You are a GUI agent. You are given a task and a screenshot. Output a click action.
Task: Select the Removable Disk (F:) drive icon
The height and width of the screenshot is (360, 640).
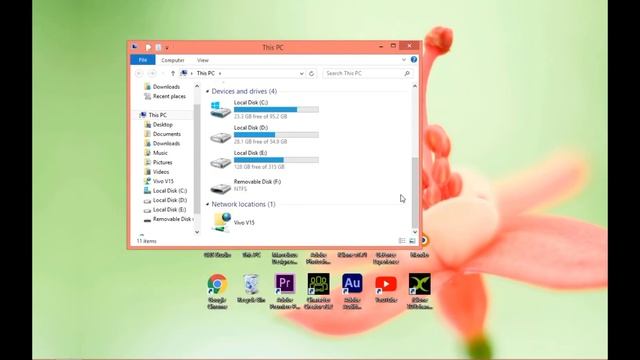220,188
